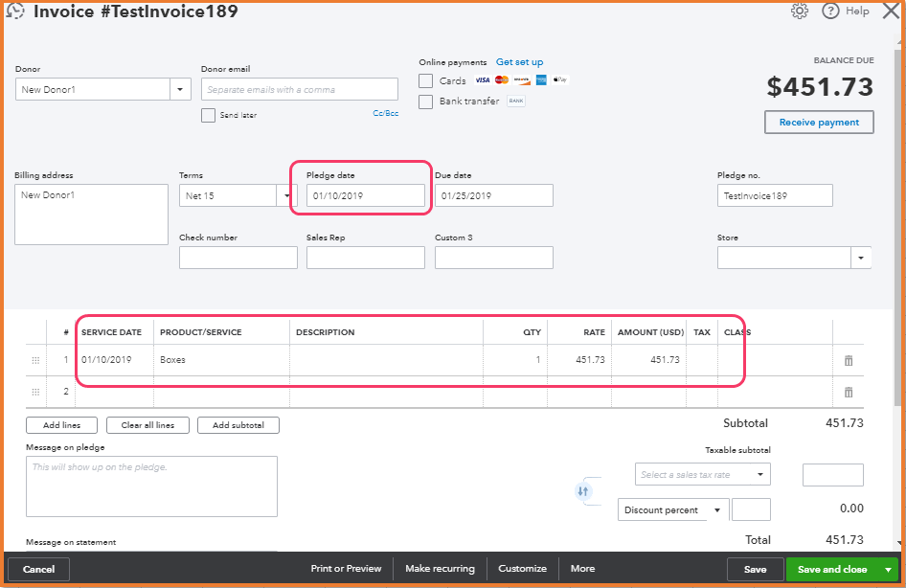This screenshot has height=588, width=906.
Task: Click the Message on pledge box
Action: 151,486
